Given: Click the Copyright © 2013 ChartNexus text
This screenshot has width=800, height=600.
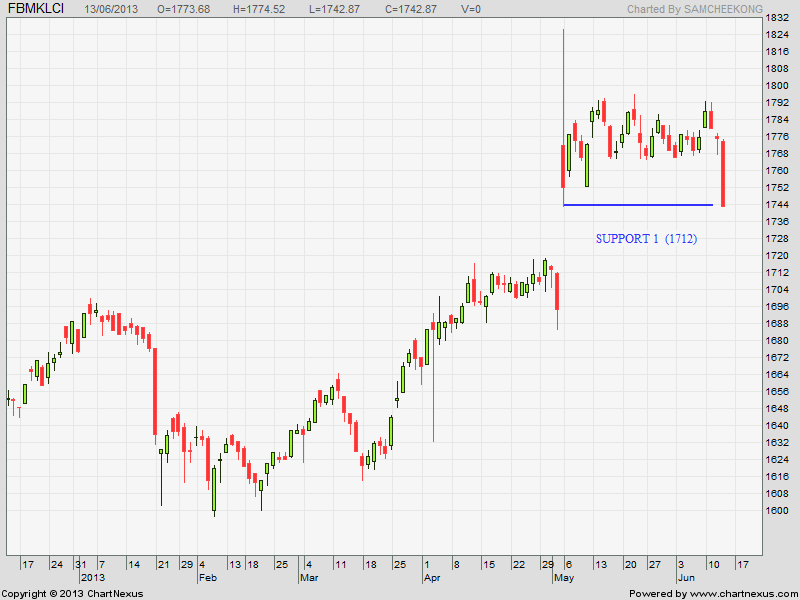Looking at the screenshot, I should pyautogui.click(x=72, y=594).
